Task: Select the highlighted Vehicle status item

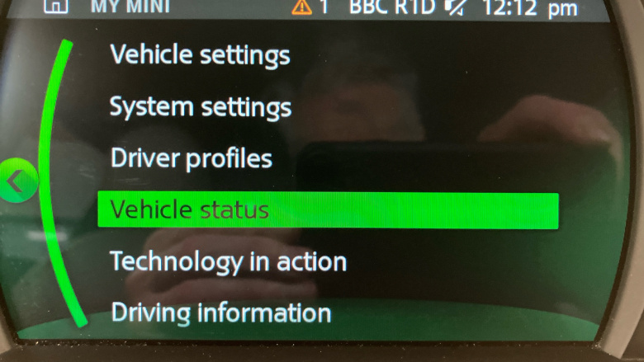Action: pyautogui.click(x=328, y=210)
